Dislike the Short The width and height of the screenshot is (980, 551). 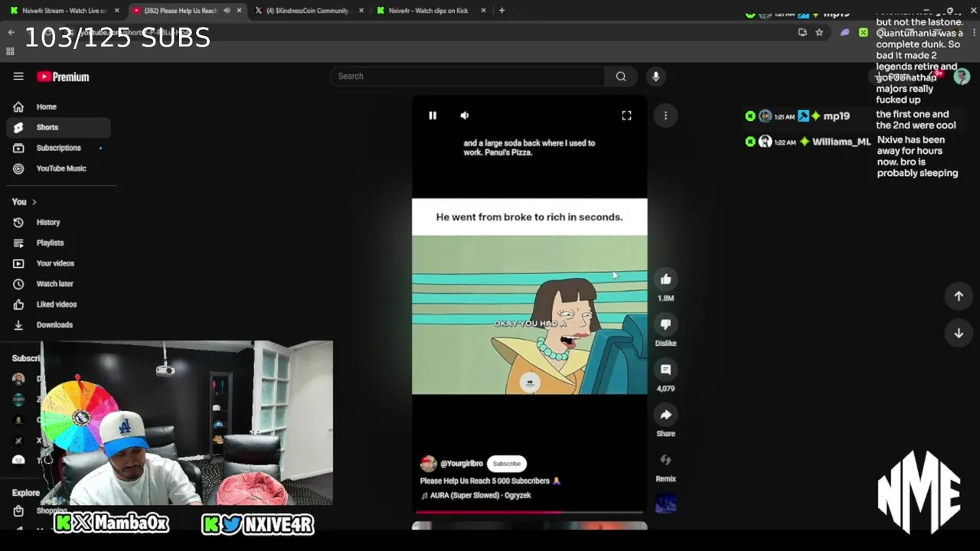pyautogui.click(x=665, y=324)
